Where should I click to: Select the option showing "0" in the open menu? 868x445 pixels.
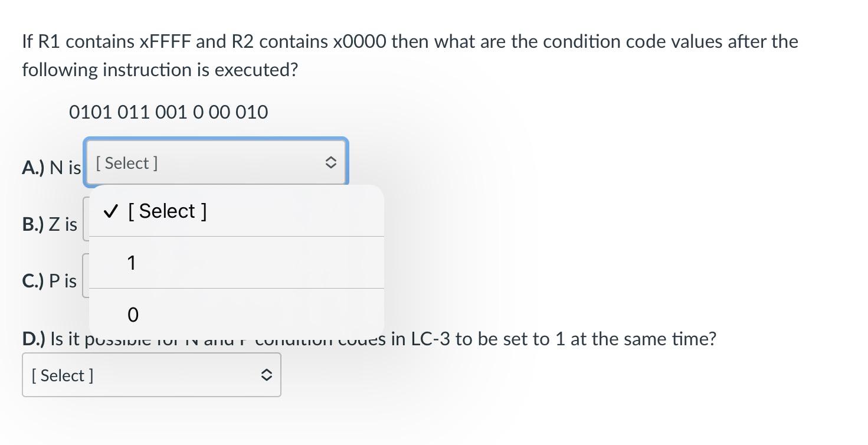(132, 314)
